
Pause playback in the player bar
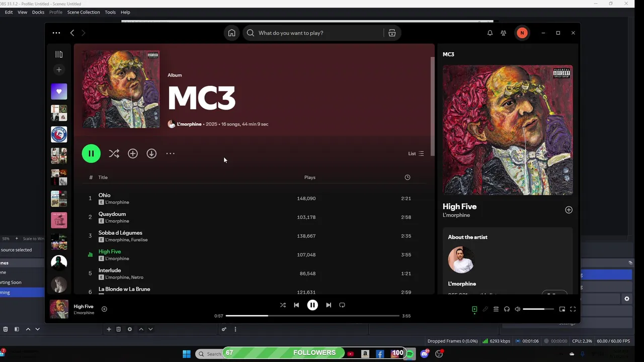click(312, 305)
